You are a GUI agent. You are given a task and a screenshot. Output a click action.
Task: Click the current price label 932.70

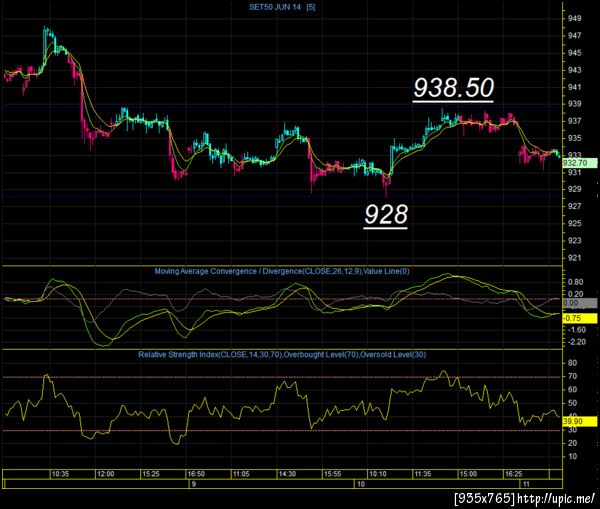[x=579, y=163]
